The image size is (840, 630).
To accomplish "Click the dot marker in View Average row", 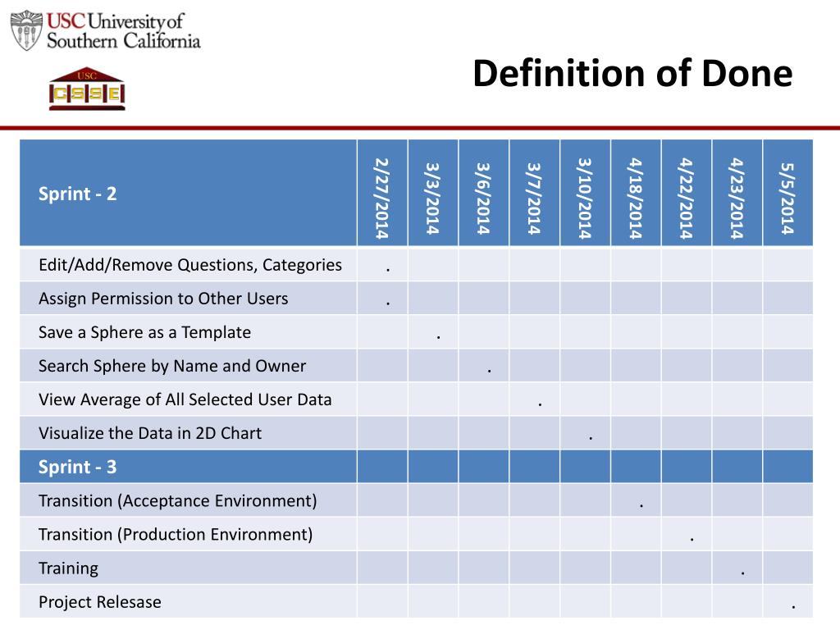I will [540, 405].
